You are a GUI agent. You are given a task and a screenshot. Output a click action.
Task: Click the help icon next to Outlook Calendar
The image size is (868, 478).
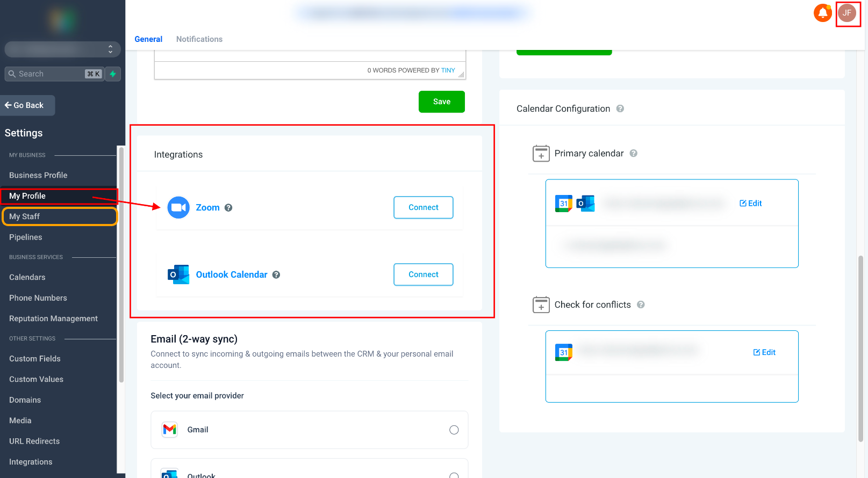click(276, 274)
